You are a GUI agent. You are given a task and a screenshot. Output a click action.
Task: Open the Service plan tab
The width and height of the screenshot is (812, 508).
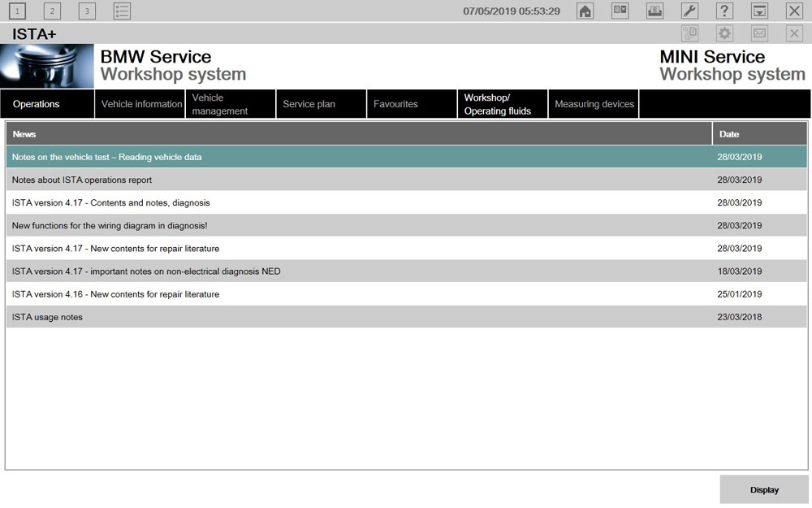[x=322, y=104]
